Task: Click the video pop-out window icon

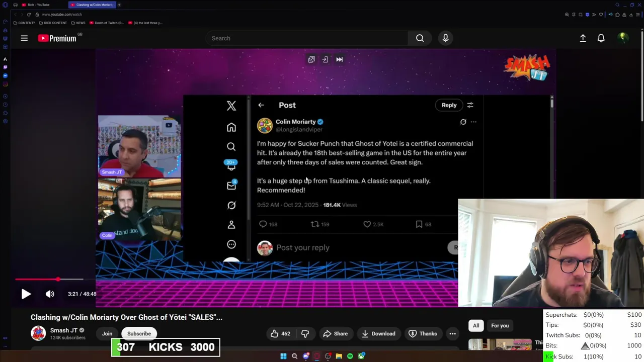Action: [x=311, y=59]
